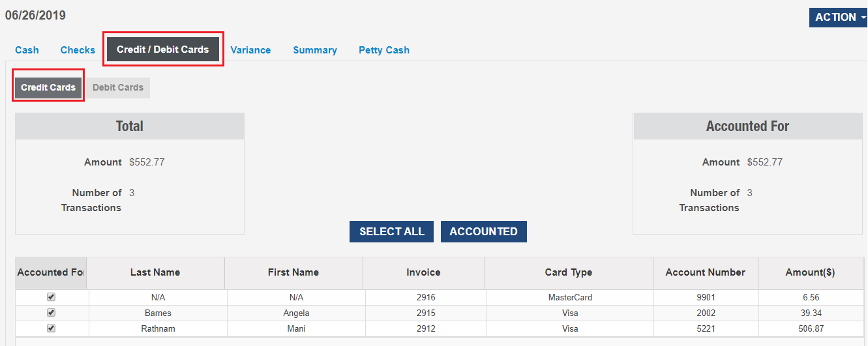Click the SELECT ALL button
The width and height of the screenshot is (868, 346).
(392, 231)
